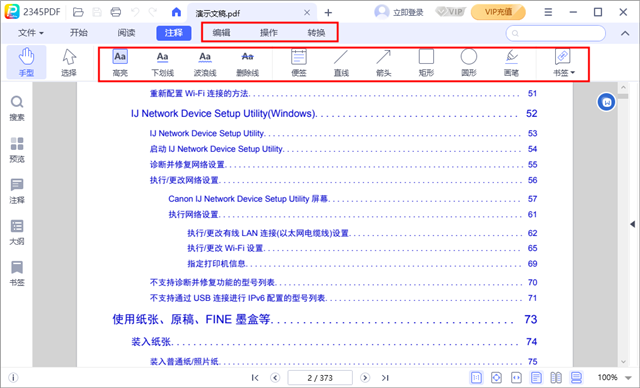Collapse the ribbon with the up chevron
This screenshot has height=388, width=640.
pyautogui.click(x=625, y=33)
